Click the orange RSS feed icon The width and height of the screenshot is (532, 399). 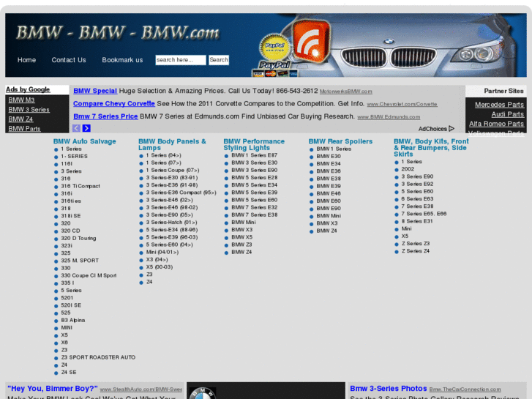pos(312,42)
